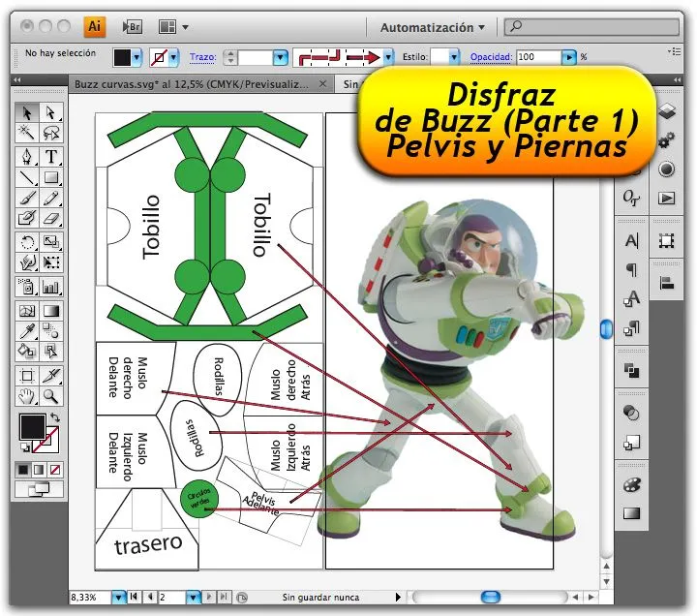The image size is (697, 616).
Task: Set paint mode to Color button
Action: tap(23, 470)
